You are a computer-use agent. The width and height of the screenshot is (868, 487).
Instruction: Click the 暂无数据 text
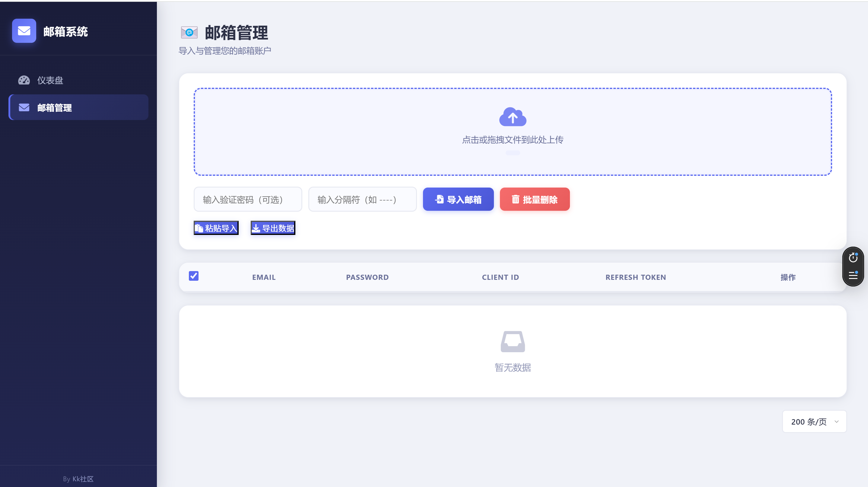pos(513,367)
